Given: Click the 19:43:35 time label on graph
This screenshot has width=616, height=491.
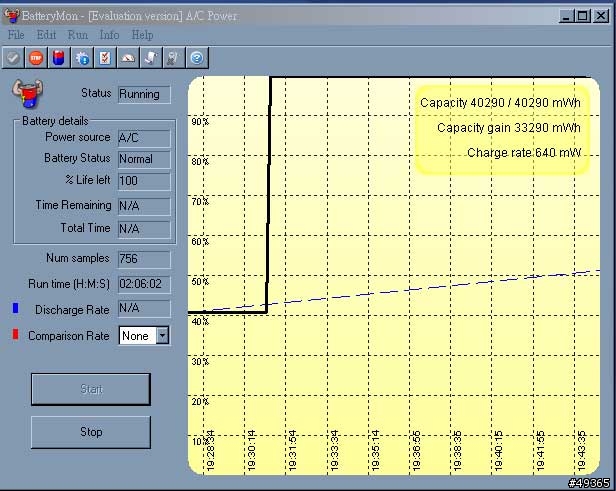Looking at the screenshot, I should (x=582, y=451).
